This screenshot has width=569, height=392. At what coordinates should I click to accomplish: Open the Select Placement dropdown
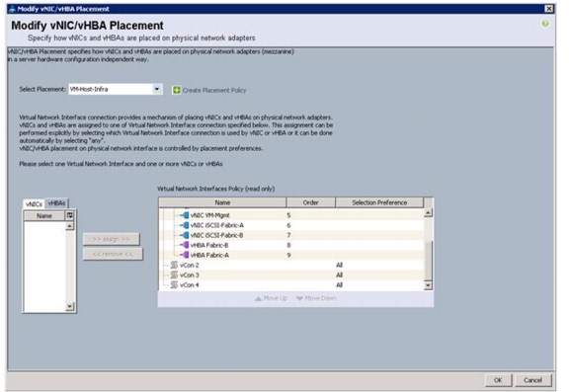click(x=157, y=89)
